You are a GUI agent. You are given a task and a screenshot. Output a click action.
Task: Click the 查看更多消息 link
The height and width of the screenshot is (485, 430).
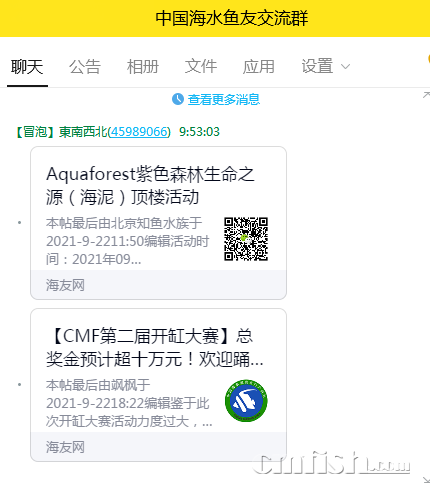tap(224, 99)
